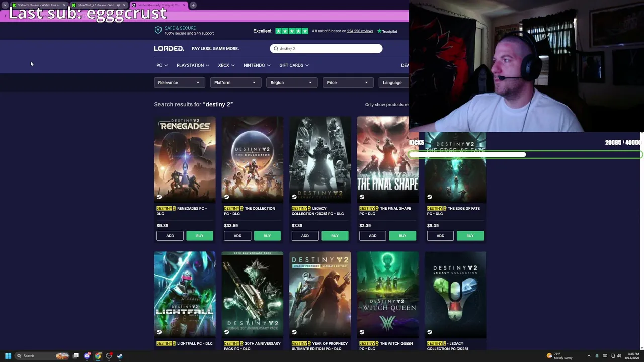Click the taskbar clock showing 3:25 PM
Screen dimensions: 644x362
[633, 356]
